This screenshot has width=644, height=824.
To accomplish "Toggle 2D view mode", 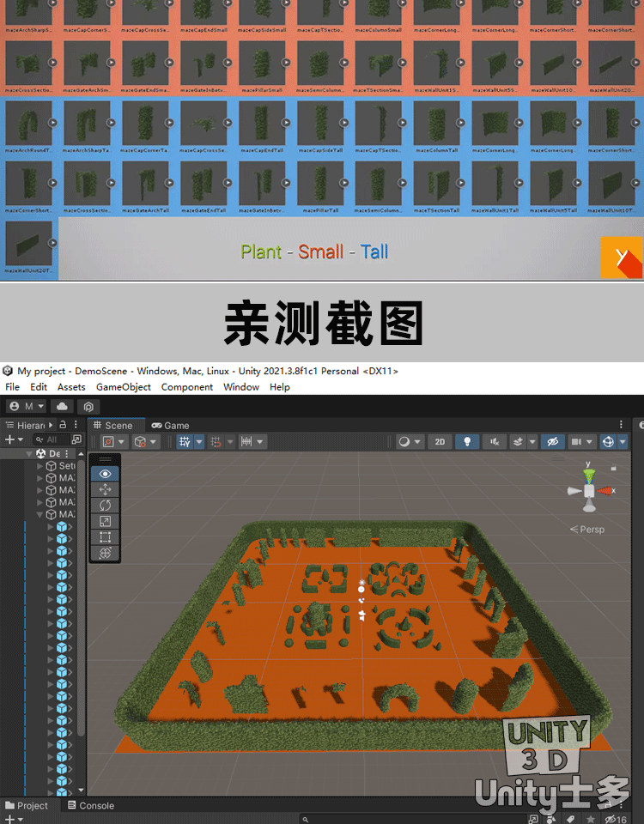I will [440, 441].
